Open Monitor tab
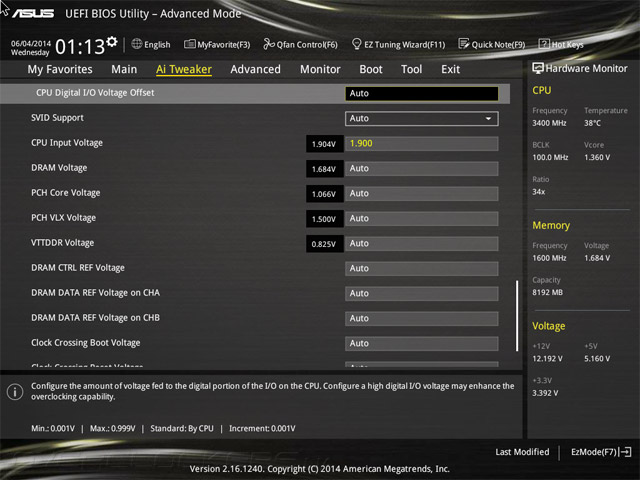Image resolution: width=640 pixels, height=480 pixels. click(x=320, y=69)
